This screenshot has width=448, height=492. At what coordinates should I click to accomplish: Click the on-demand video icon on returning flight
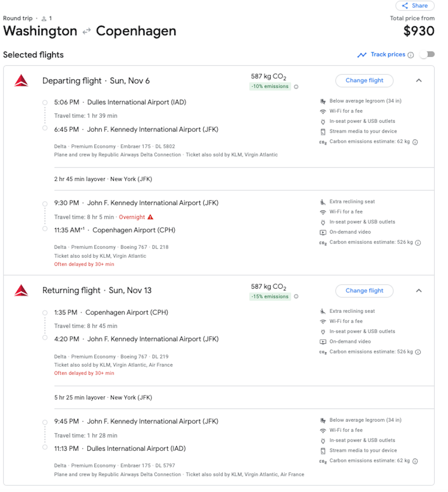[323, 341]
